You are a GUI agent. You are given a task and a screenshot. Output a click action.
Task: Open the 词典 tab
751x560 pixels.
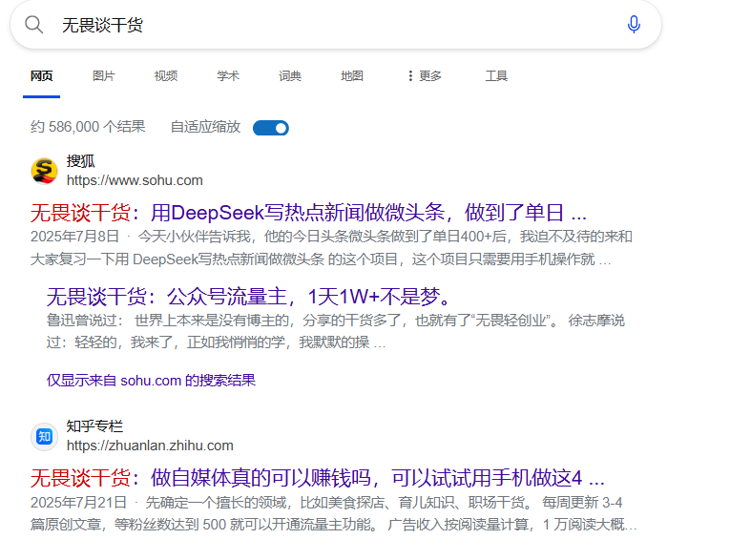tap(290, 75)
